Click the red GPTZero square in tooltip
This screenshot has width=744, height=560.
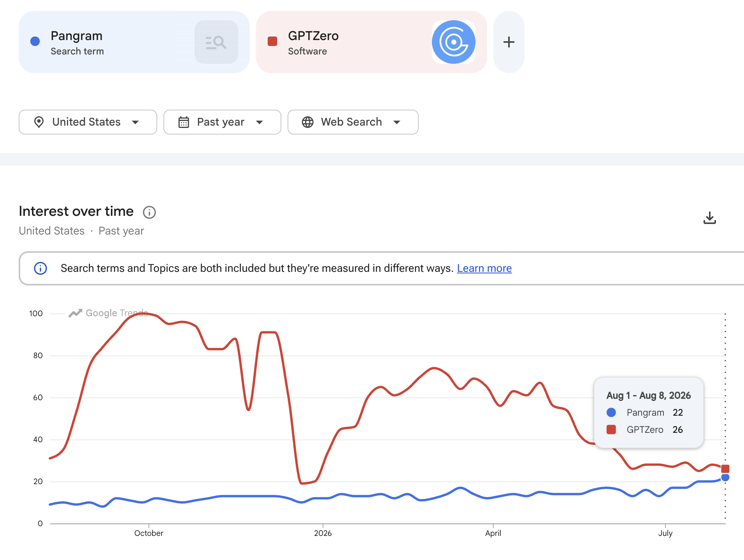[x=611, y=429]
